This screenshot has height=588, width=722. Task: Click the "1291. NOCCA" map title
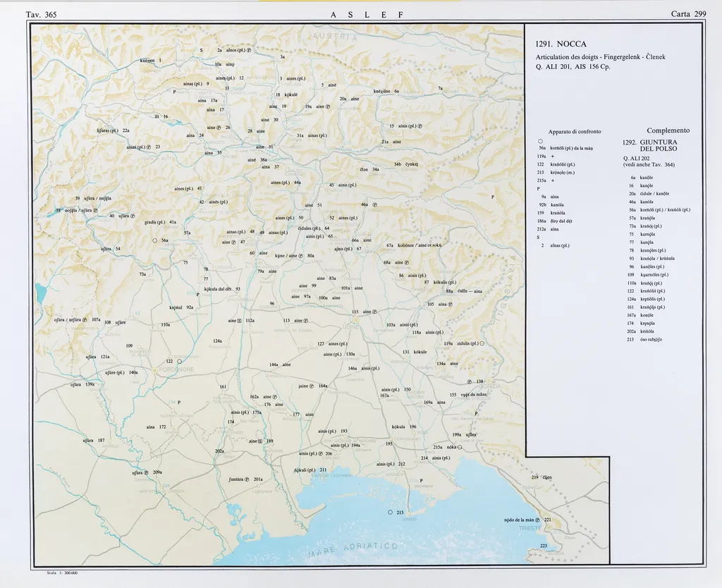point(561,44)
